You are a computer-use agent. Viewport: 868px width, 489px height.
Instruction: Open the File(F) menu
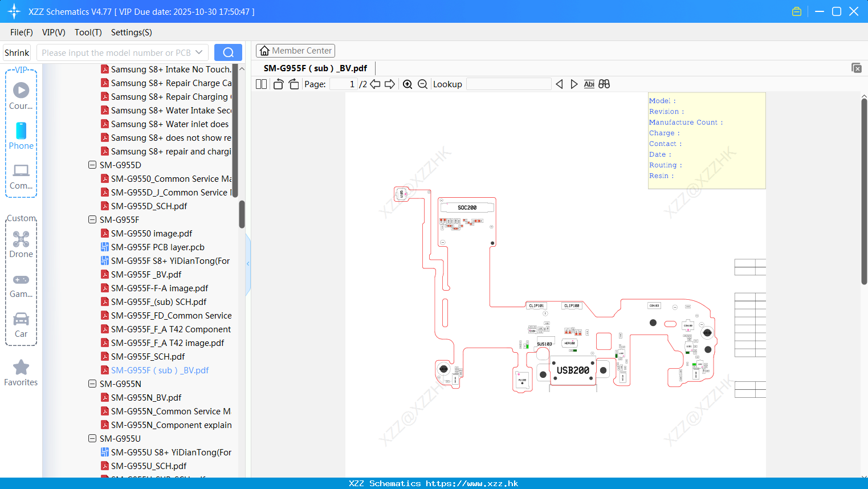pyautogui.click(x=22, y=32)
